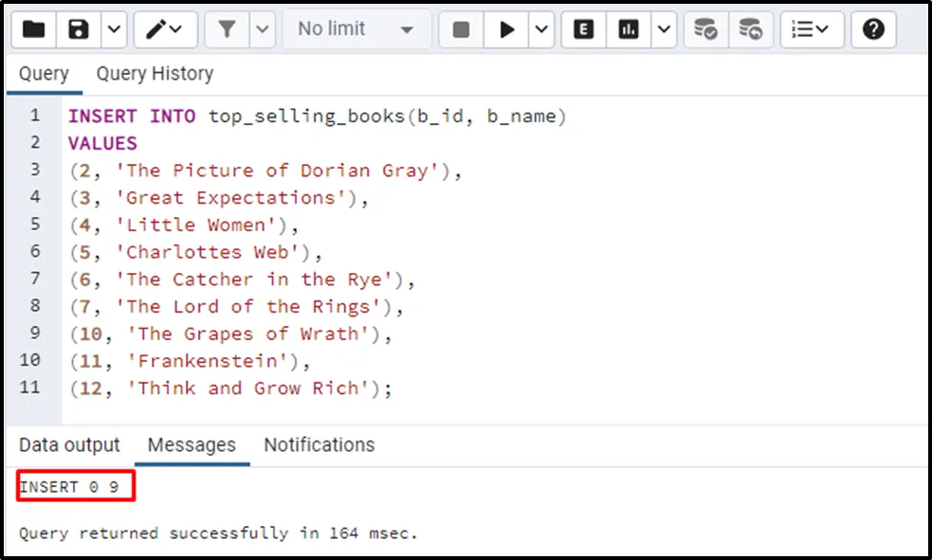Viewport: 932px width, 560px height.
Task: Switch to the Query History tab
Action: [155, 74]
